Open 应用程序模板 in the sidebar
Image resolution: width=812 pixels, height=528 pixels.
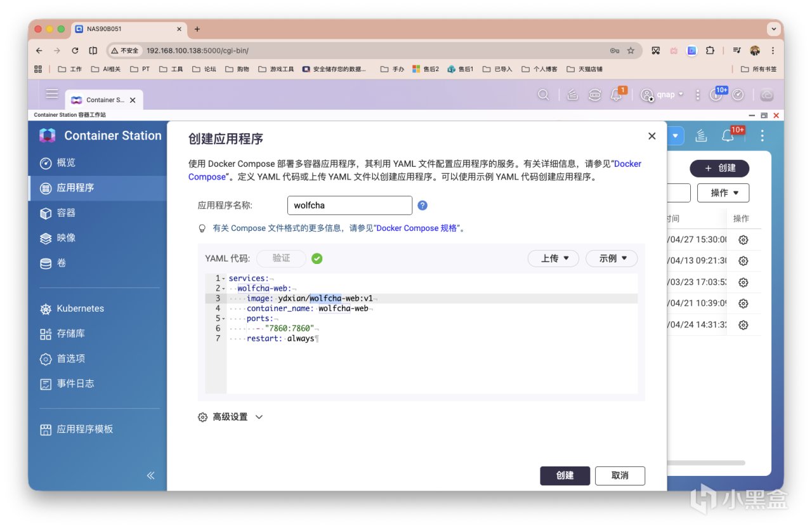(96, 429)
